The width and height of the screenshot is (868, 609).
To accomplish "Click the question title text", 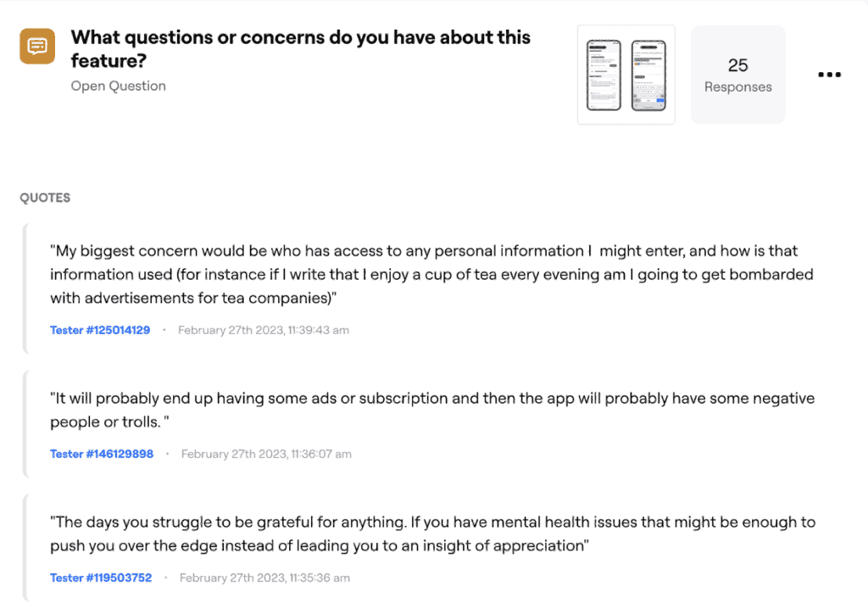I will [x=301, y=49].
